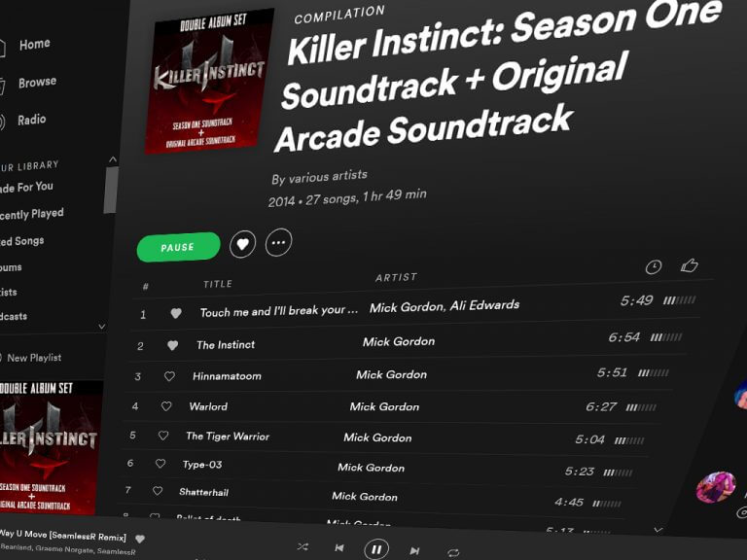Click popularity bar of Warlord row

pos(641,407)
